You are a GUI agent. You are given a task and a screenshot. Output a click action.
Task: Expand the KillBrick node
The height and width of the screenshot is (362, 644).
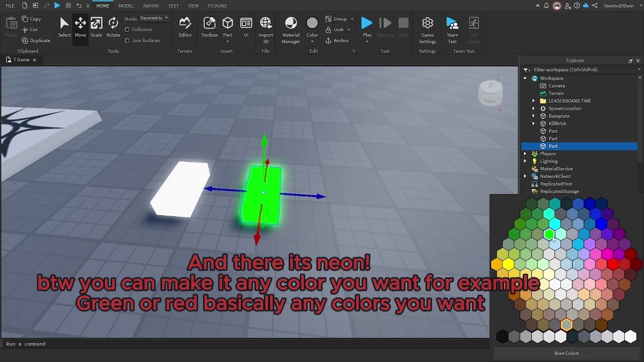[534, 124]
